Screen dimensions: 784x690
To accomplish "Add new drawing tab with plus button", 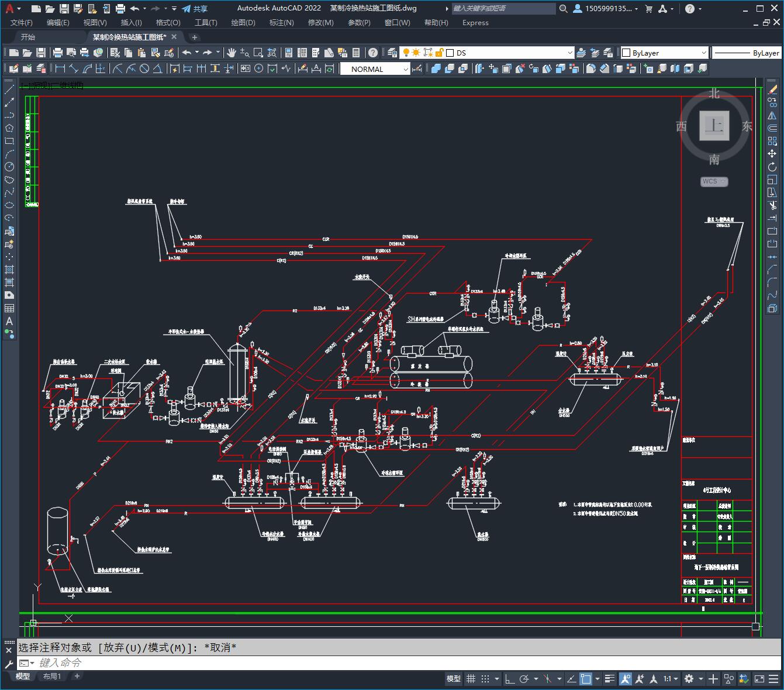I will (195, 37).
